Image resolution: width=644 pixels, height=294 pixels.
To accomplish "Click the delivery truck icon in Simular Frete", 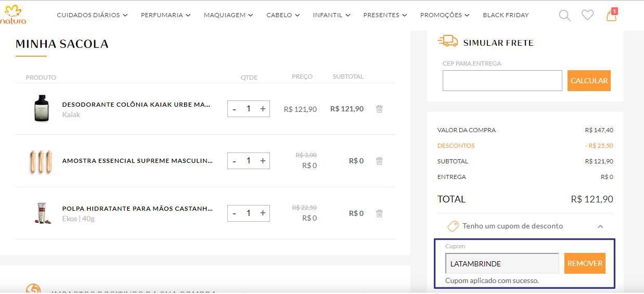I will pyautogui.click(x=448, y=41).
